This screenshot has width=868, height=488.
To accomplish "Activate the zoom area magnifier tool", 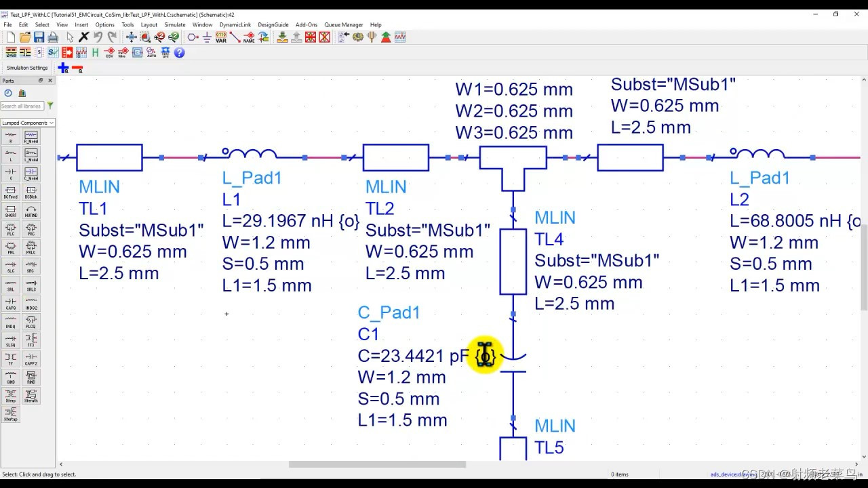I will point(146,38).
